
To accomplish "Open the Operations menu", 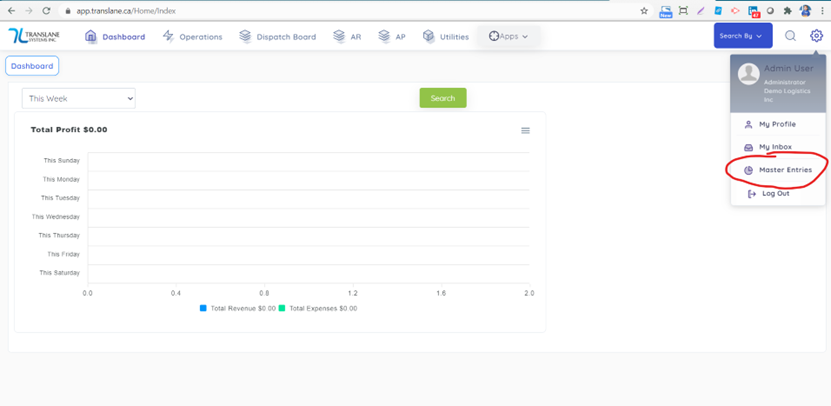I will (192, 36).
